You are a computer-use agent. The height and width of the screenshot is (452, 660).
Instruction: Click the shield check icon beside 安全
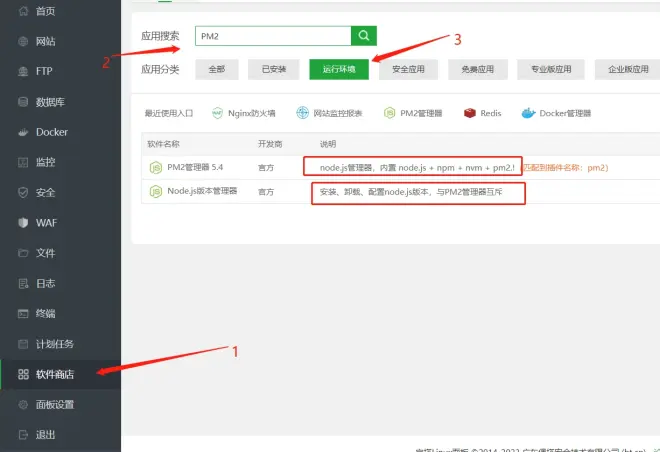tap(23, 193)
